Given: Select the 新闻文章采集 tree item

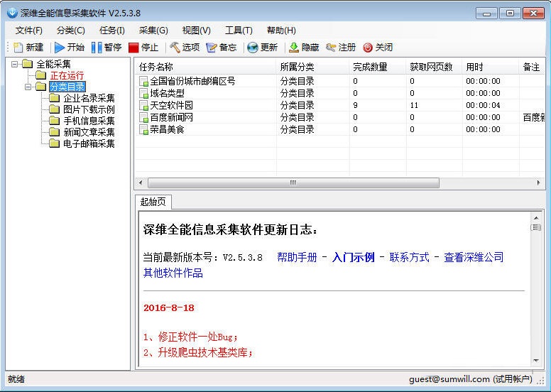Looking at the screenshot, I should 89,132.
